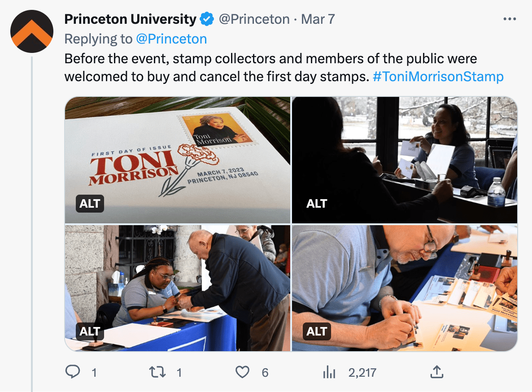Show ALT text on the envelope photo
Screen dimensions: 532x392
pyautogui.click(x=90, y=204)
